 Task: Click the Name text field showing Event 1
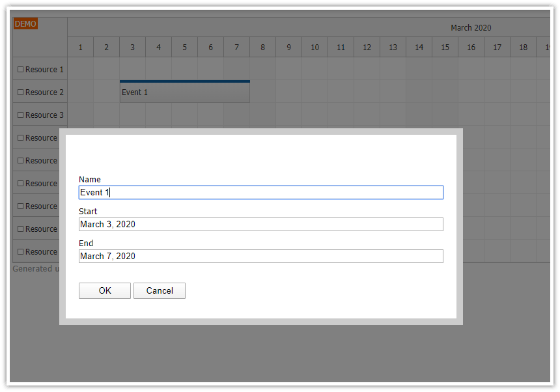pyautogui.click(x=260, y=192)
